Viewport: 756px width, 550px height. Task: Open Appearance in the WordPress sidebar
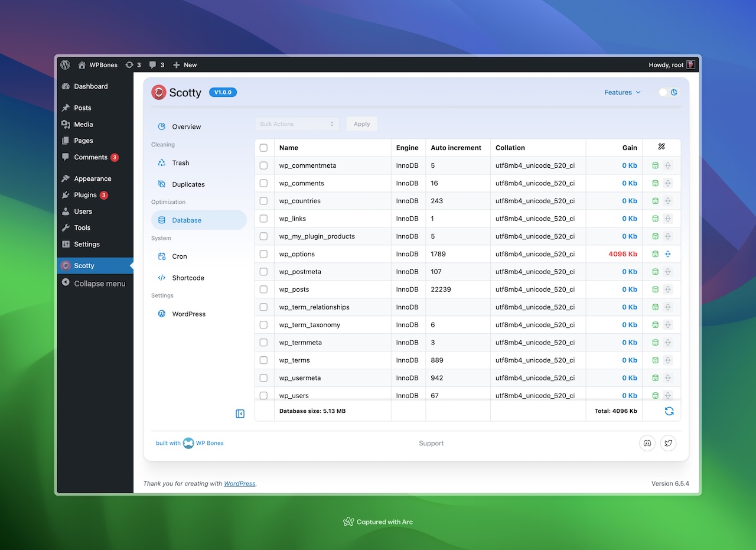(x=95, y=178)
